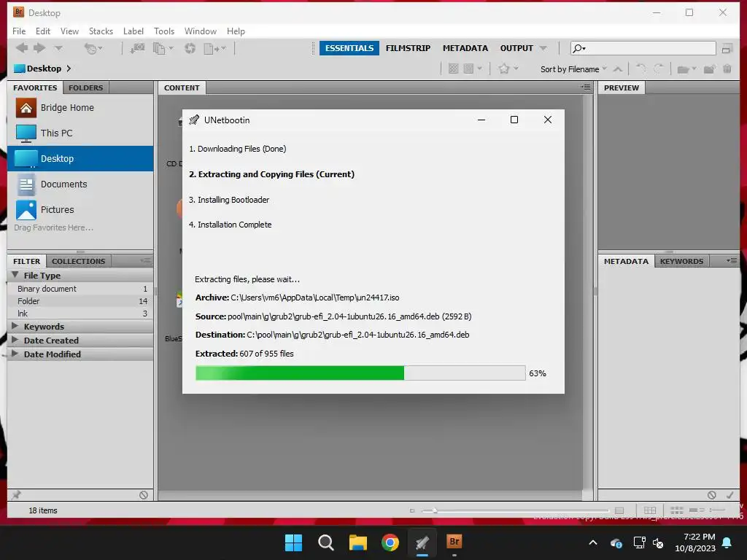Click the smaller thumbnail size icon
This screenshot has width=747, height=560.
[x=412, y=510]
